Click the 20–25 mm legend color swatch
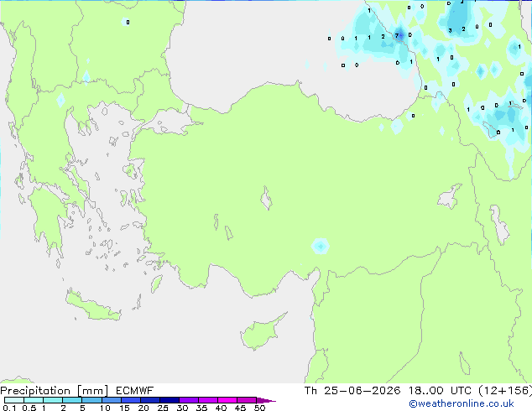The image size is (532, 411). [149, 400]
